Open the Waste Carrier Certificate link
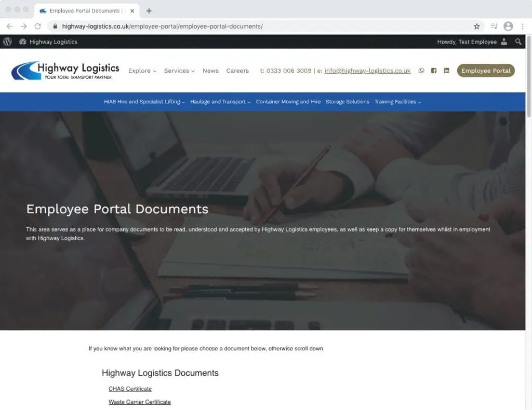 (139, 402)
